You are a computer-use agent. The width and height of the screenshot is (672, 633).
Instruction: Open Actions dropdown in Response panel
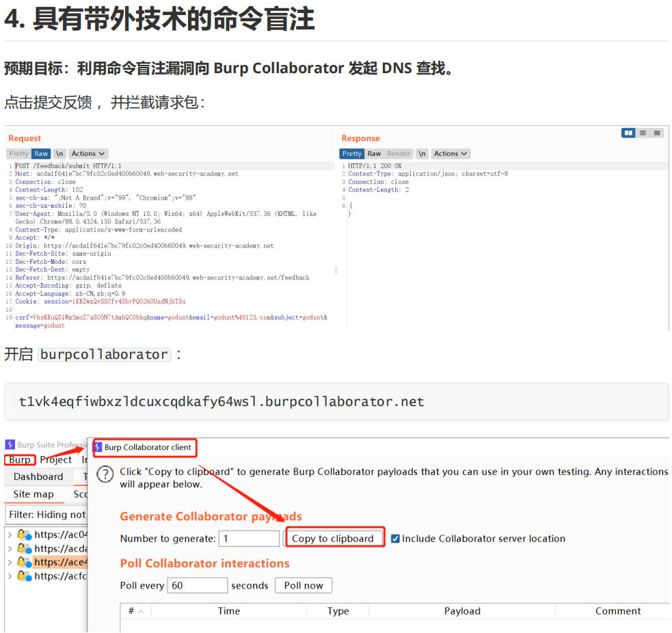point(451,153)
